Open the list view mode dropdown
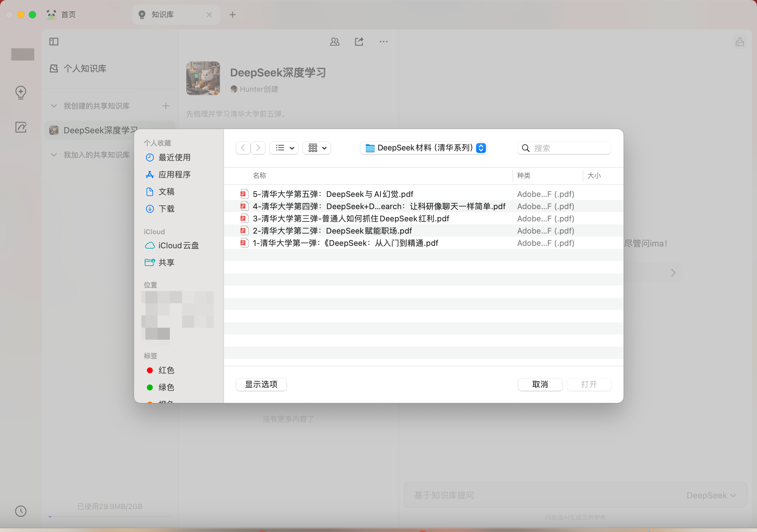The width and height of the screenshot is (757, 532). click(x=284, y=148)
